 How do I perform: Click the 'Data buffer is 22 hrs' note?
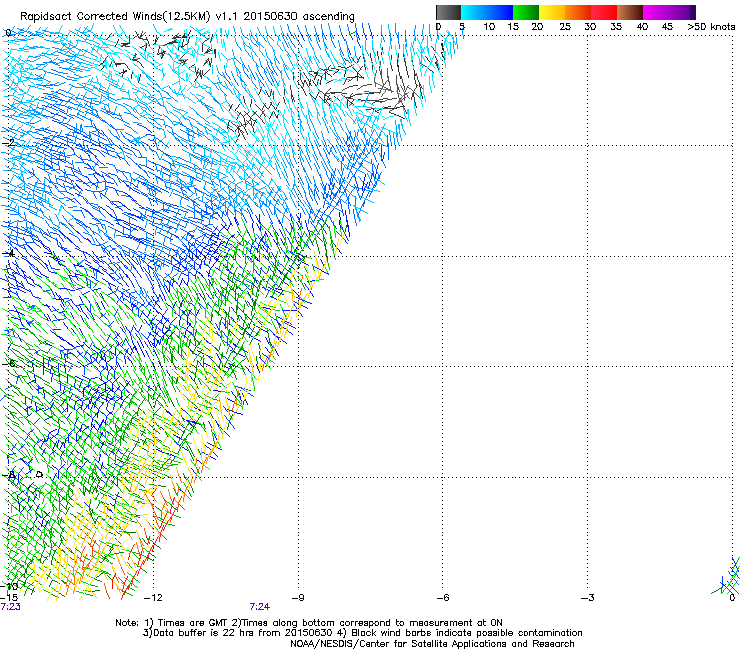point(362,633)
